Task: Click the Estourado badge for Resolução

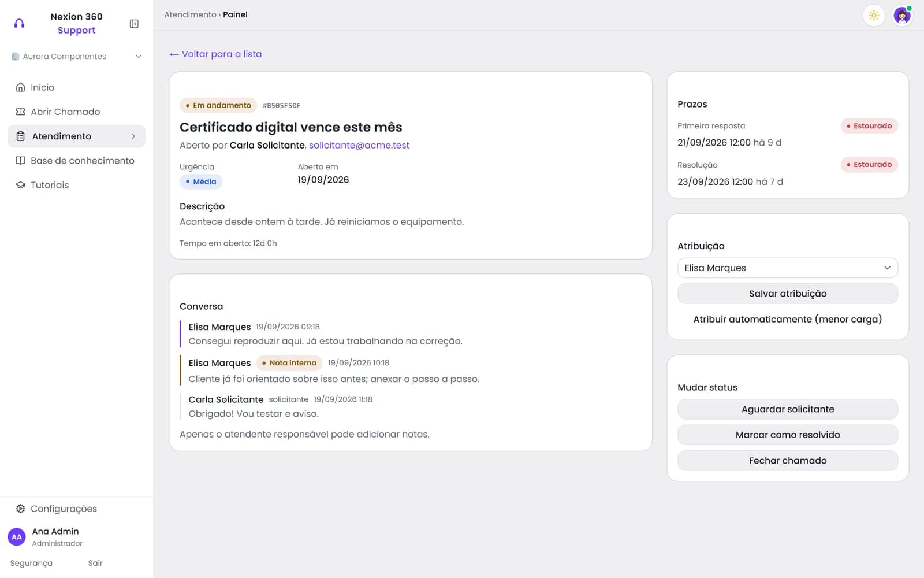Action: click(x=869, y=165)
